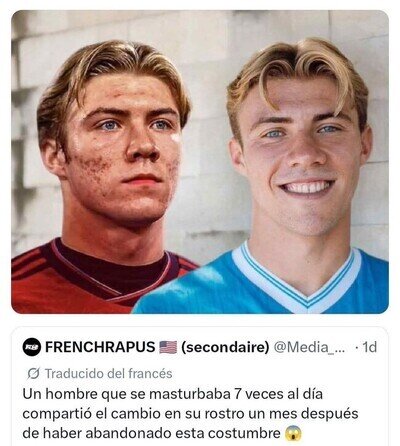The width and height of the screenshot is (400, 446).
Task: Click the FRENCHRAPUS round profile avatar
Action: [x=32, y=347]
